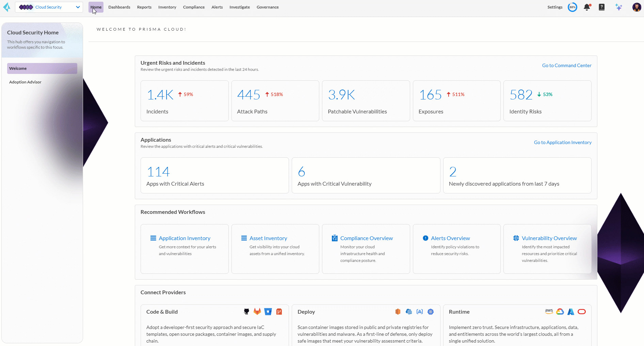Screen dimensions: 644x346
Task: Launch the AI copilot sparkle icon
Action: point(619,7)
